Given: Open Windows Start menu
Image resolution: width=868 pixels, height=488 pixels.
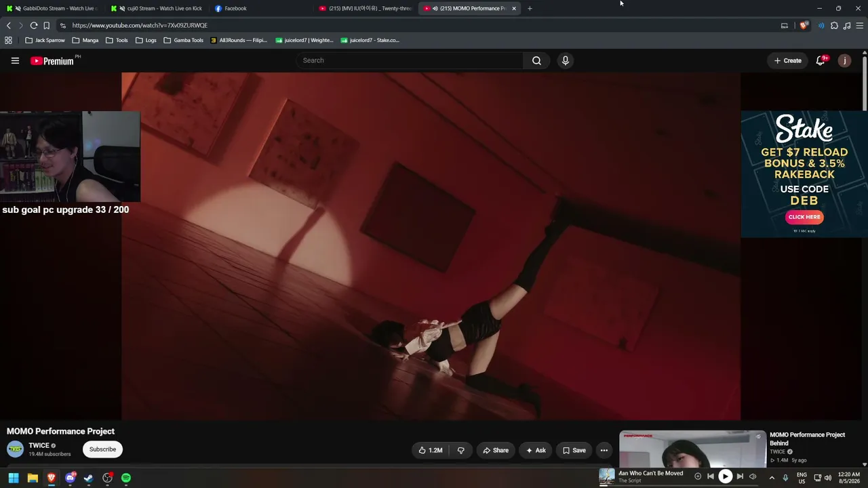Looking at the screenshot, I should point(13,478).
